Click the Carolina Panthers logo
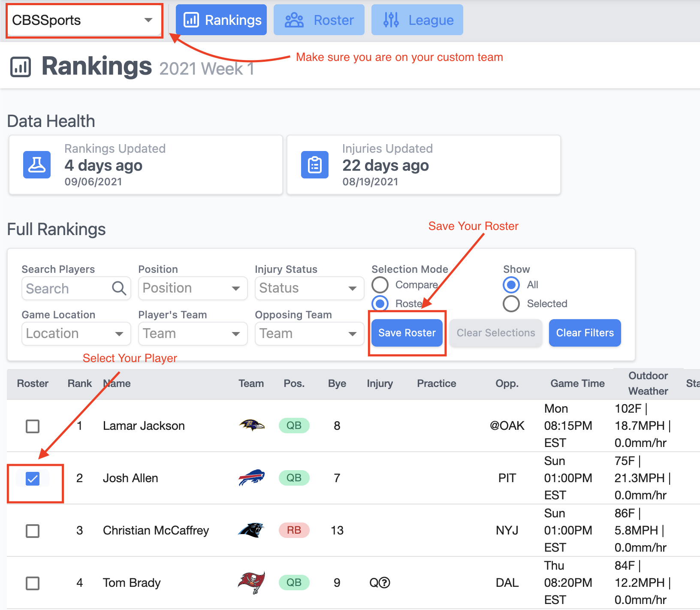700x610 pixels. pyautogui.click(x=251, y=530)
